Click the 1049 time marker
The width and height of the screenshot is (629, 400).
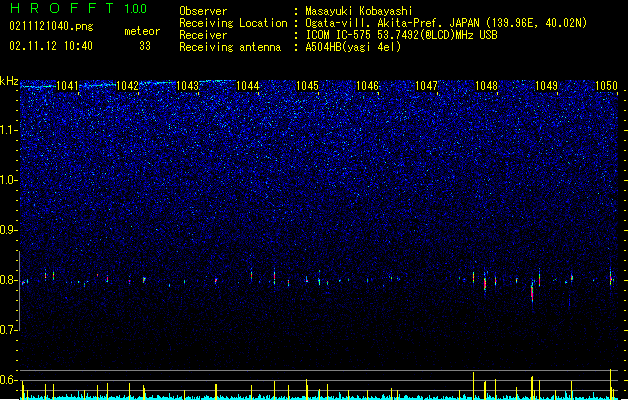(x=546, y=86)
